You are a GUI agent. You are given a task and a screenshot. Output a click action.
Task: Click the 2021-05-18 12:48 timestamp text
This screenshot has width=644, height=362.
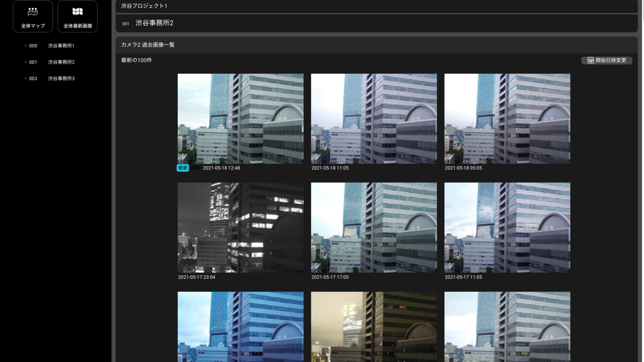point(221,168)
